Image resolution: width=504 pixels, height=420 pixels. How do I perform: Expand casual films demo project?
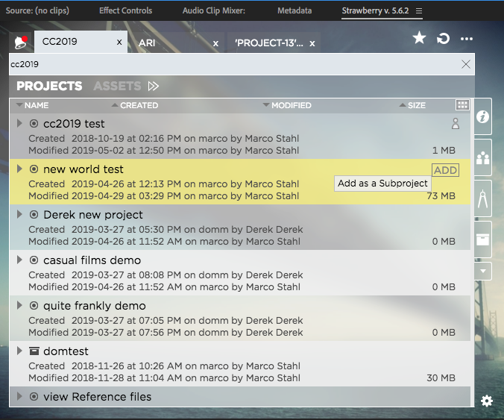pyautogui.click(x=19, y=260)
